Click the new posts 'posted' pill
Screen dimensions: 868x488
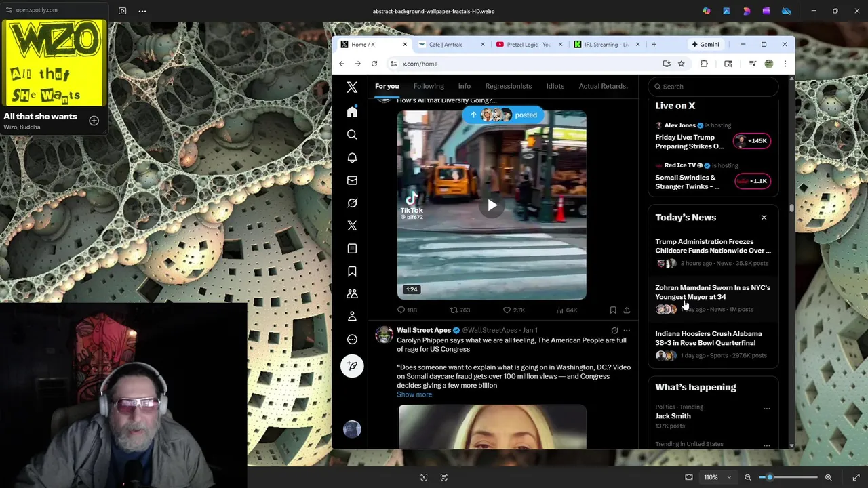coord(504,115)
